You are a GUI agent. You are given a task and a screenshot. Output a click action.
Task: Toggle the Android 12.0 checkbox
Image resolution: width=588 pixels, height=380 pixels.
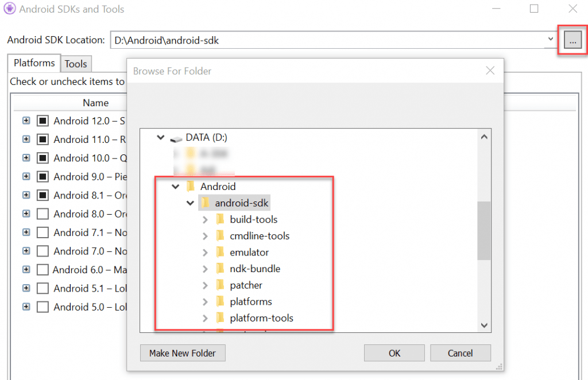pyautogui.click(x=42, y=121)
